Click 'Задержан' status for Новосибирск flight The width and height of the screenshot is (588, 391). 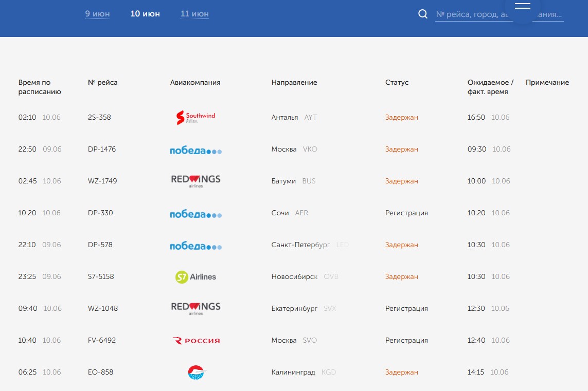402,276
